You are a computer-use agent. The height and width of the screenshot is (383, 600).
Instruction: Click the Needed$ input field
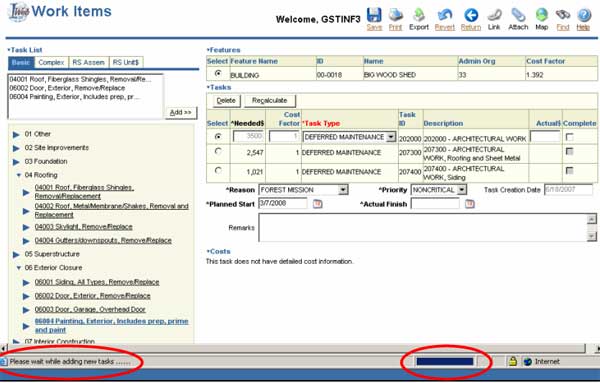point(248,137)
